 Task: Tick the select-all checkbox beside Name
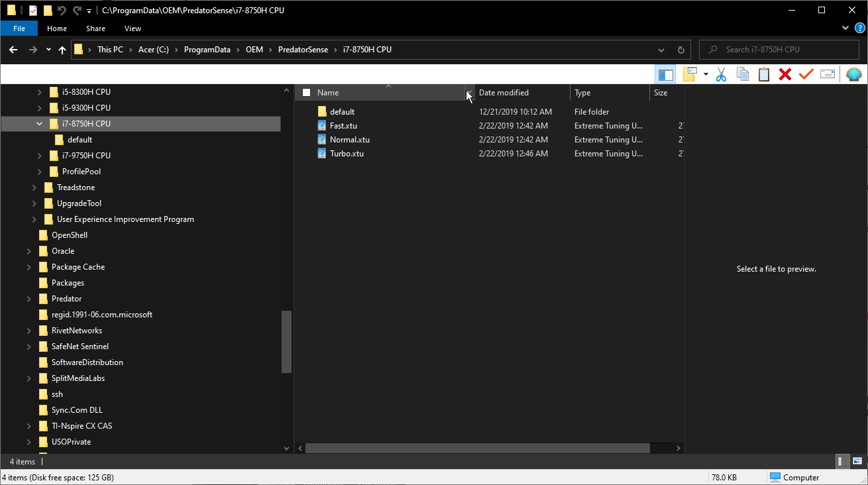click(306, 93)
